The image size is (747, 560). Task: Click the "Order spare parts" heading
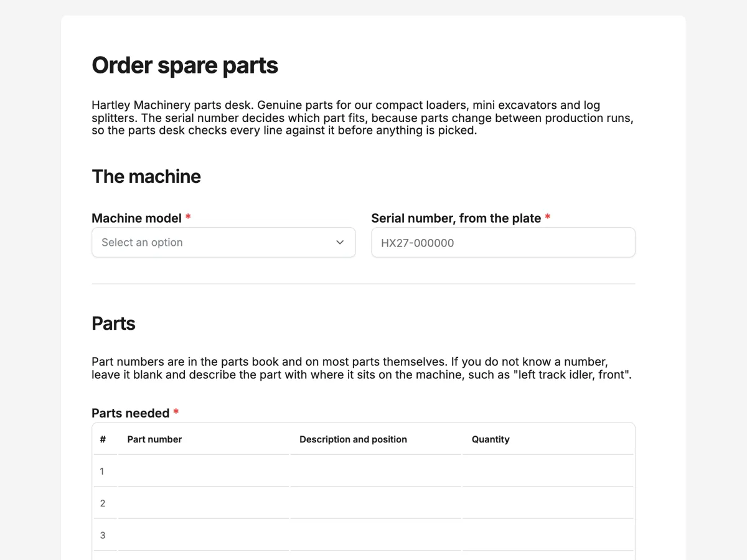185,65
